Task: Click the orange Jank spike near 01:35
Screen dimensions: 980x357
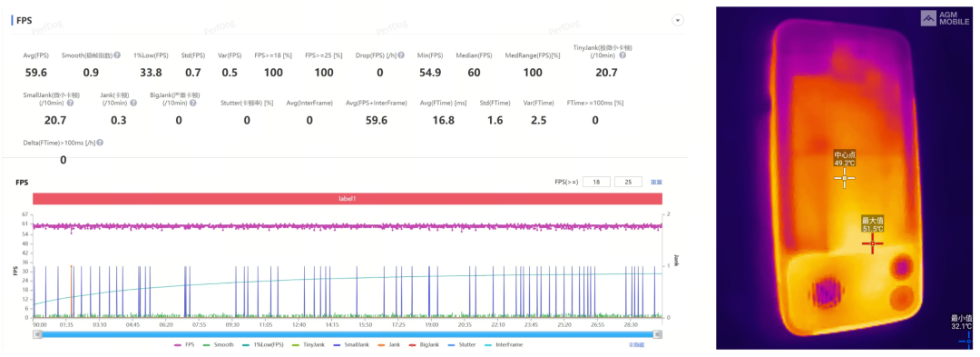Action: click(x=72, y=291)
